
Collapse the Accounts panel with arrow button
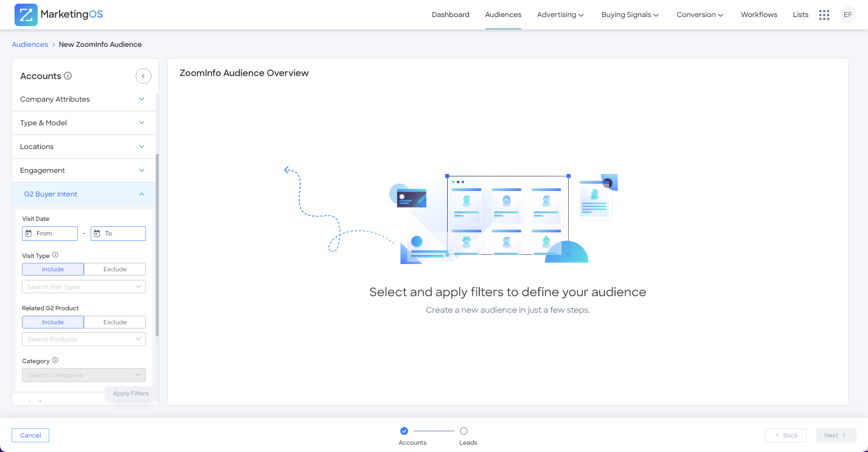143,76
